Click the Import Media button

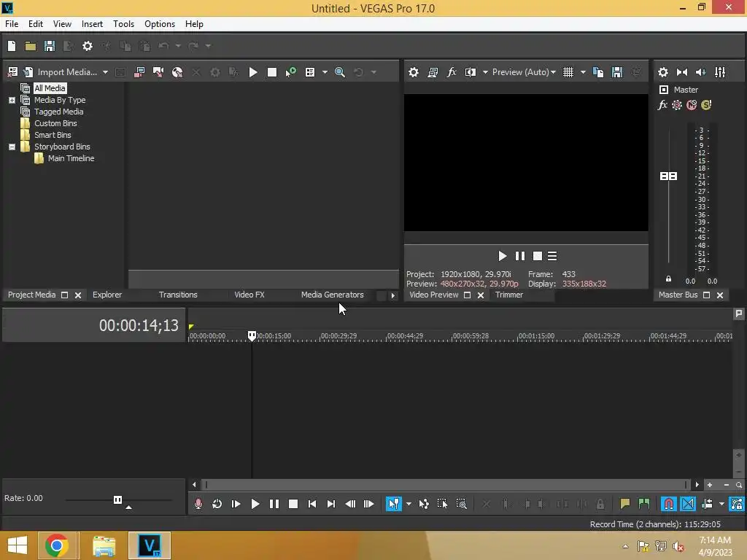(x=61, y=72)
